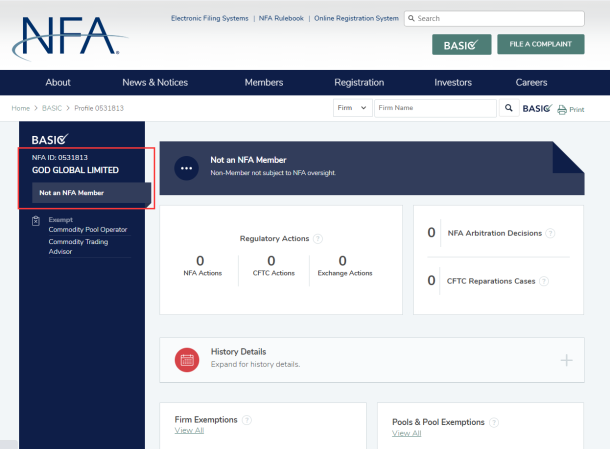Screen dimensions: 610x449
Task: Open the Members menu
Action: point(264,82)
